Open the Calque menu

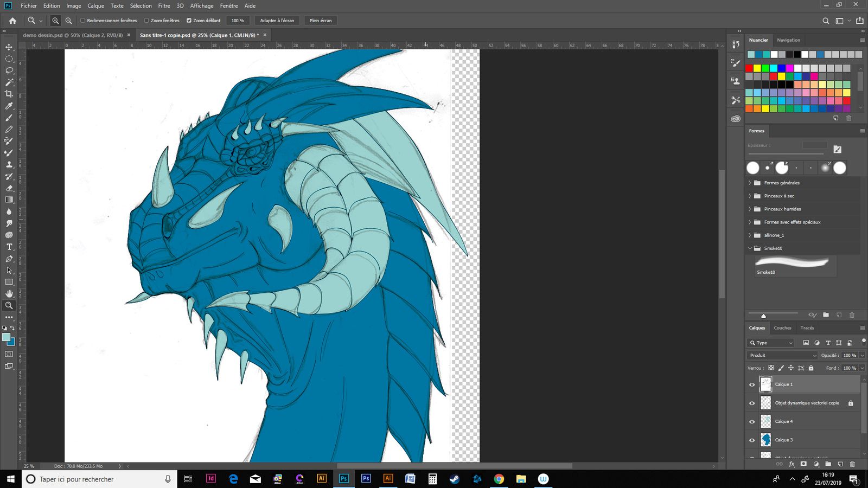[x=95, y=5]
